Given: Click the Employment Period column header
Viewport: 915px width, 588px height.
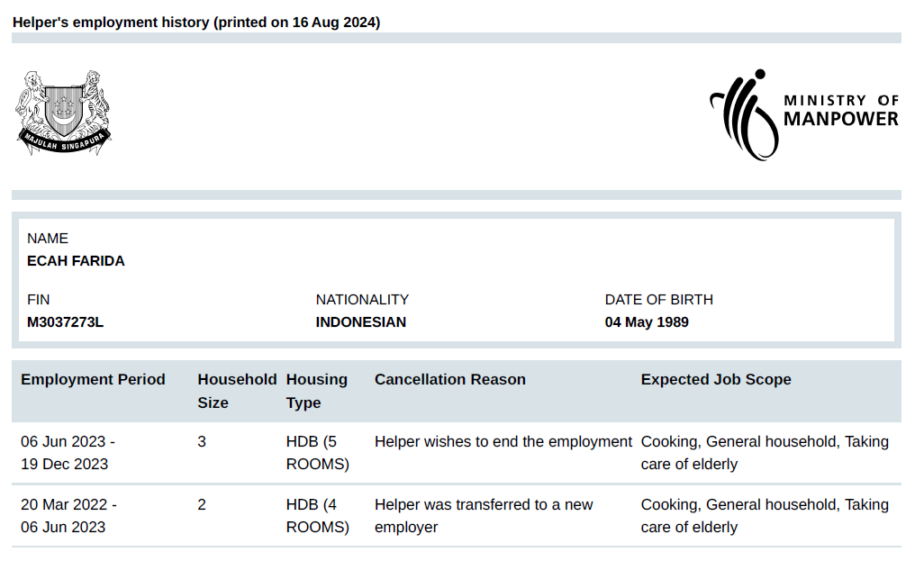Looking at the screenshot, I should 93,380.
